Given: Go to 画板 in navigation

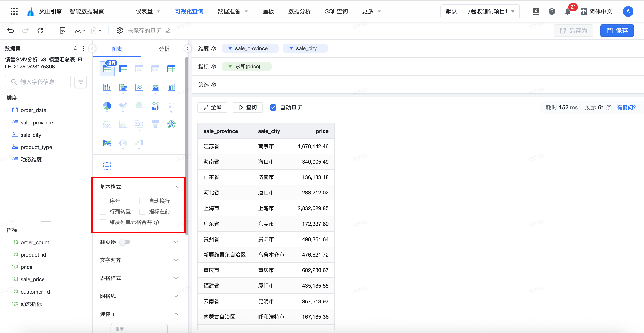Looking at the screenshot, I should pyautogui.click(x=268, y=11).
